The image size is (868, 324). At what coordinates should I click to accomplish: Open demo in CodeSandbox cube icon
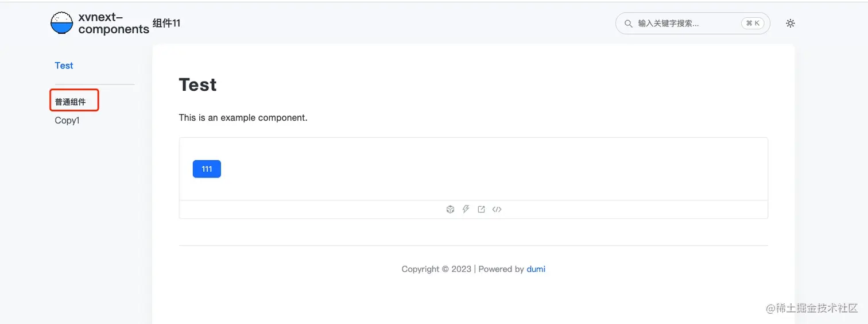tap(450, 210)
